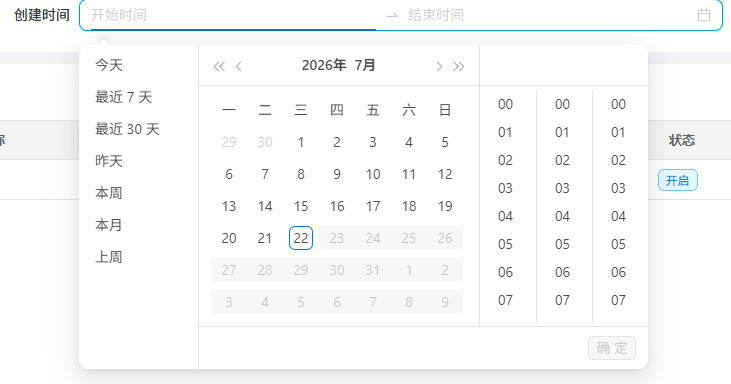Select July 22 in the calendar

[301, 238]
